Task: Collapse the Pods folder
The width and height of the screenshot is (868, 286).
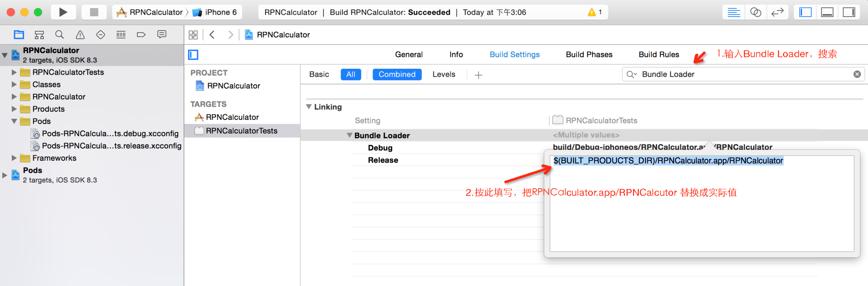Action: click(x=14, y=121)
